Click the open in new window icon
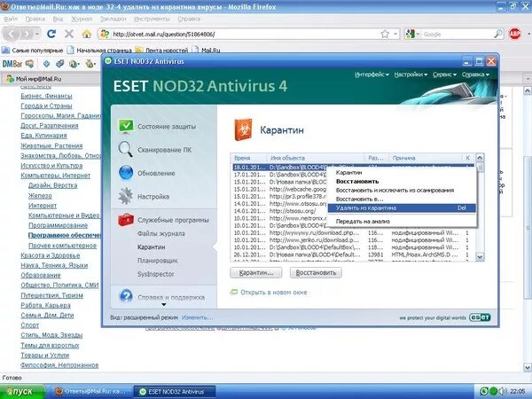 click(x=234, y=292)
